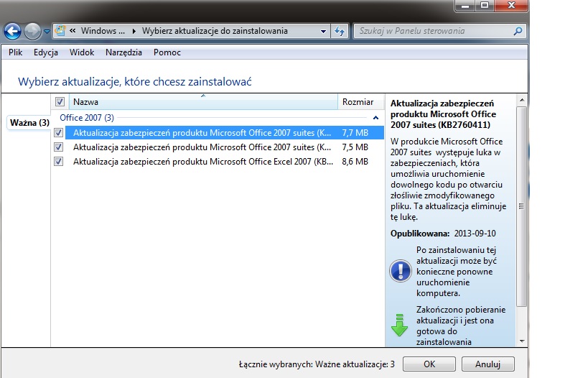Collapse the Office 2007 (3) group
Image resolution: width=588 pixels, height=378 pixels.
coord(375,118)
